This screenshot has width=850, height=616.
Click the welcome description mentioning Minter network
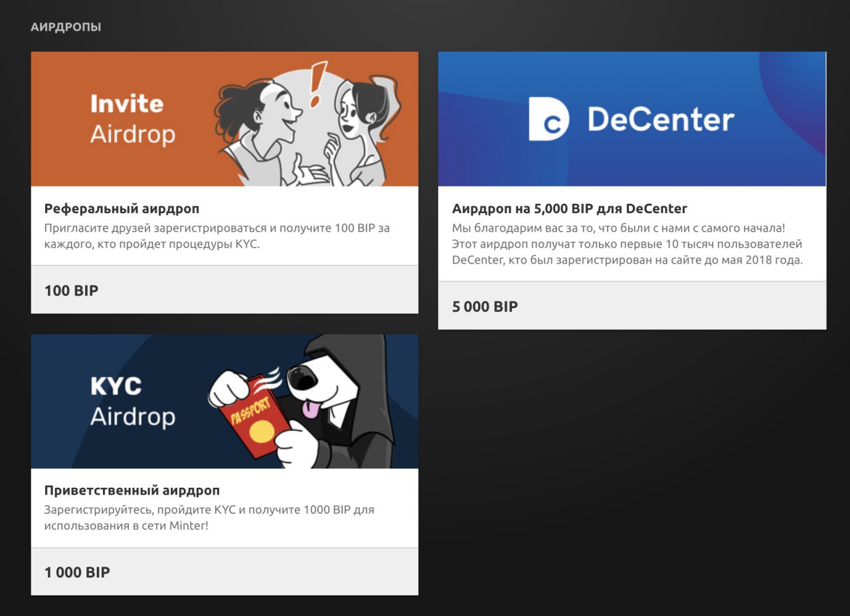tap(209, 518)
